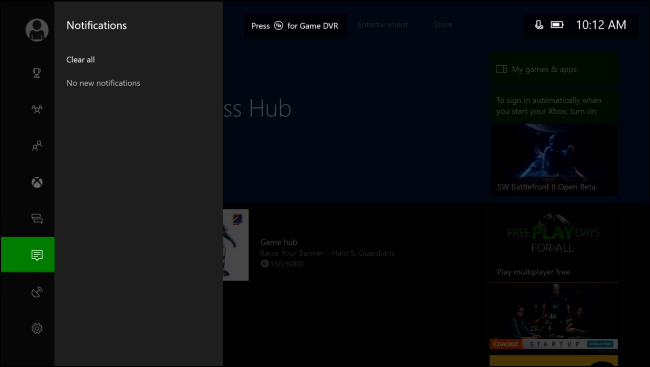Open the Halo 5 game art thumbnail
The image size is (650, 367).
tap(236, 245)
